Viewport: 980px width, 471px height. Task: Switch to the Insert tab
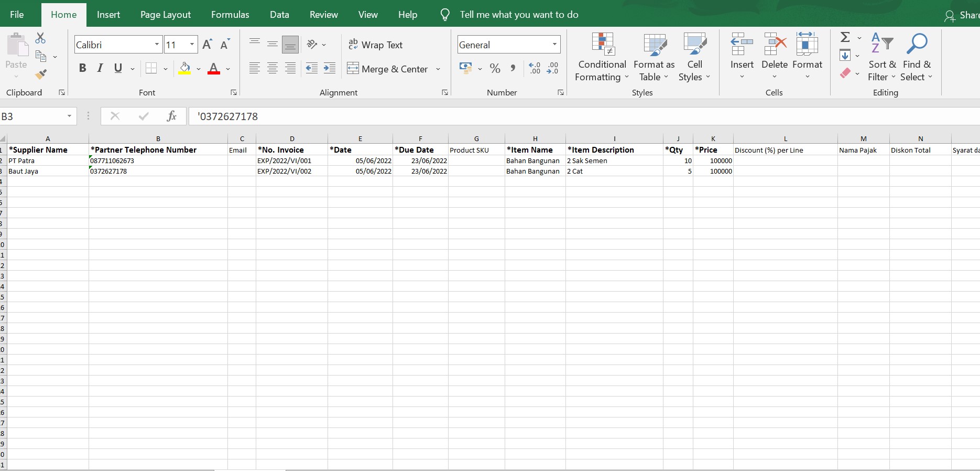[108, 15]
